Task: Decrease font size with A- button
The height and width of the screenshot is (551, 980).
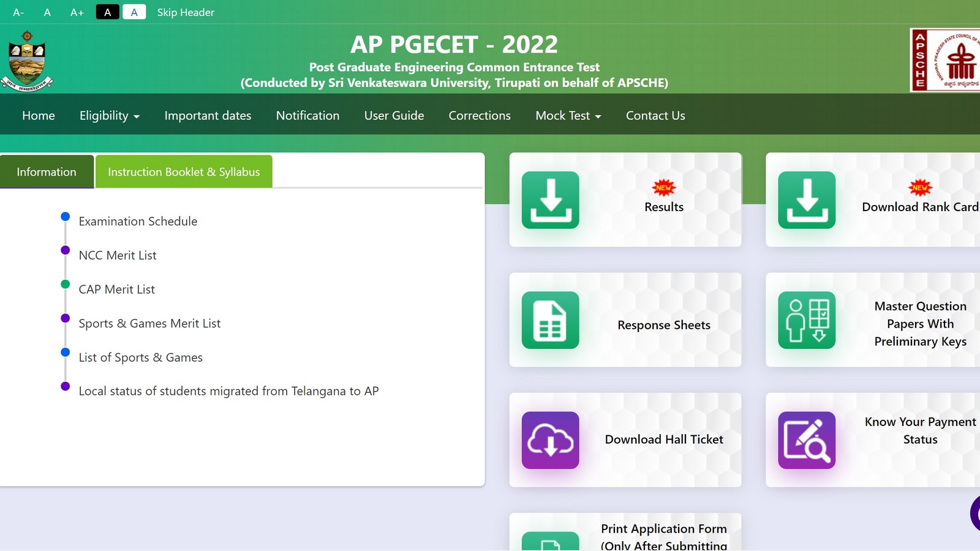Action: pos(18,12)
